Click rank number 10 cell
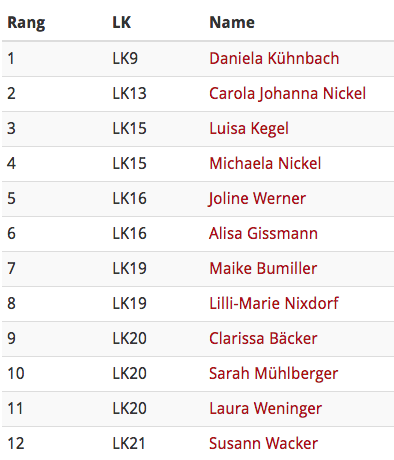This screenshot has width=394, height=460. pyautogui.click(x=16, y=373)
